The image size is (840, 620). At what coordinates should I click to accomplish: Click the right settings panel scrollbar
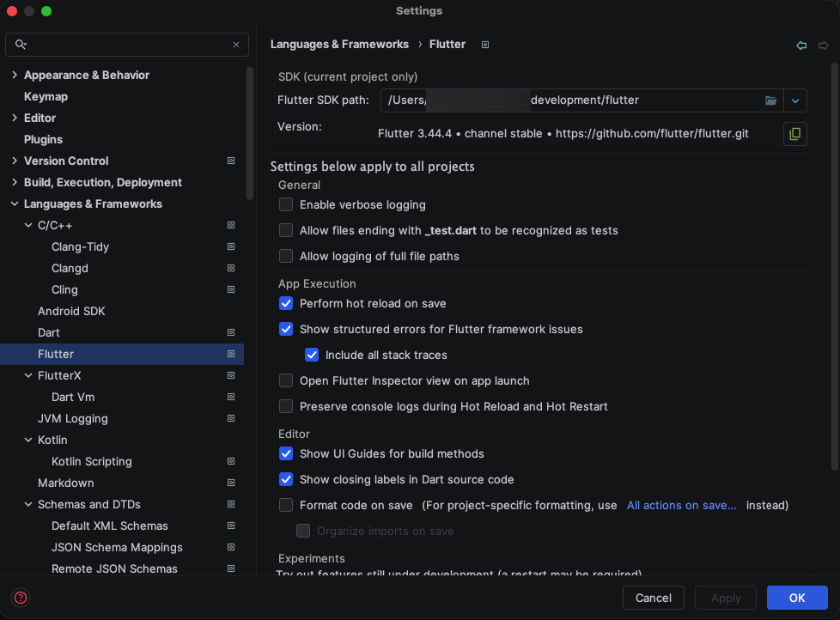pos(835,268)
